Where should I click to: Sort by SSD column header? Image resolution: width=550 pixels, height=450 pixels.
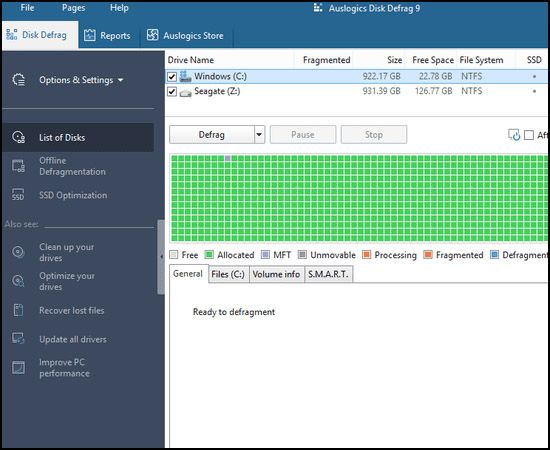[x=534, y=60]
